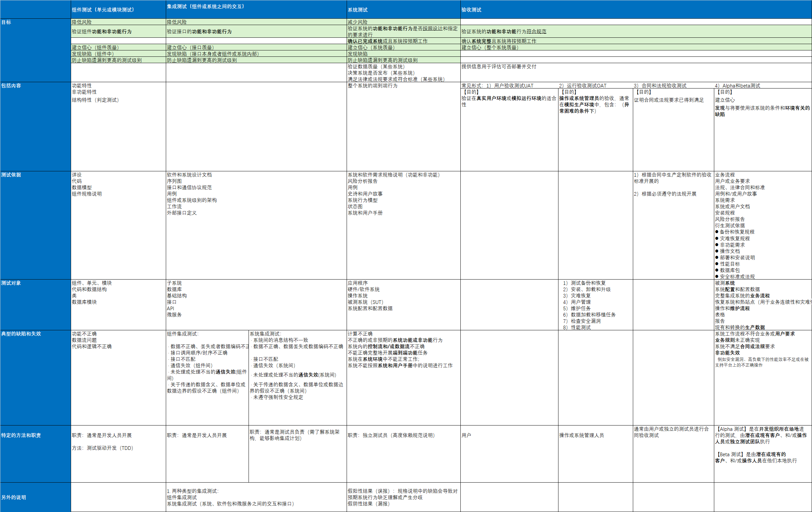Click the 组件测试（单元或模块测试）header cell
812x512 pixels.
pyautogui.click(x=103, y=10)
